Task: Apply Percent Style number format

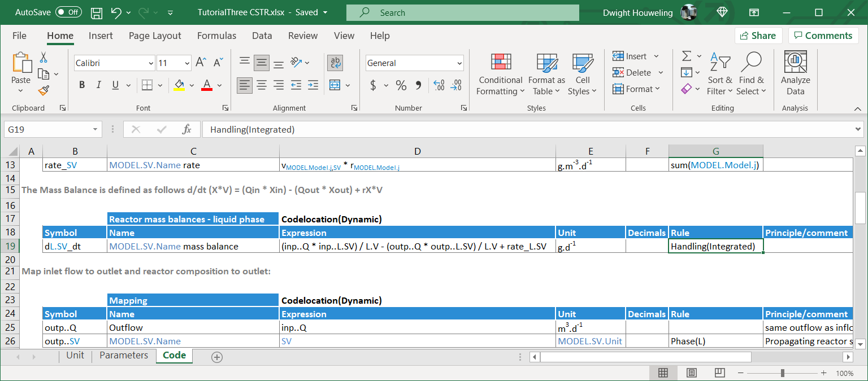Action: pos(401,85)
